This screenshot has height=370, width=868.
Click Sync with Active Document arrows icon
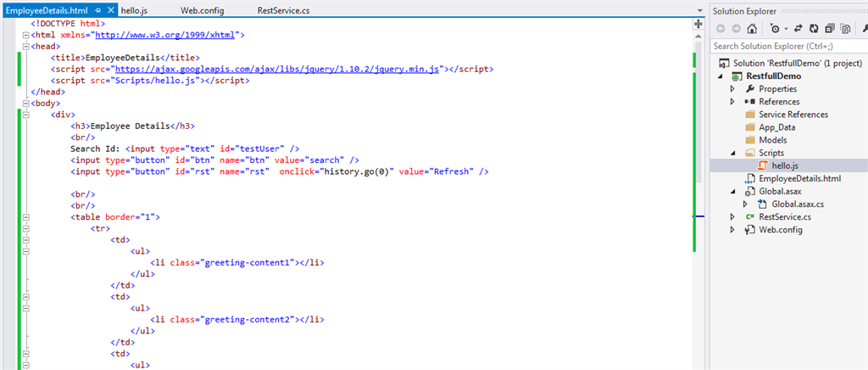tap(798, 29)
